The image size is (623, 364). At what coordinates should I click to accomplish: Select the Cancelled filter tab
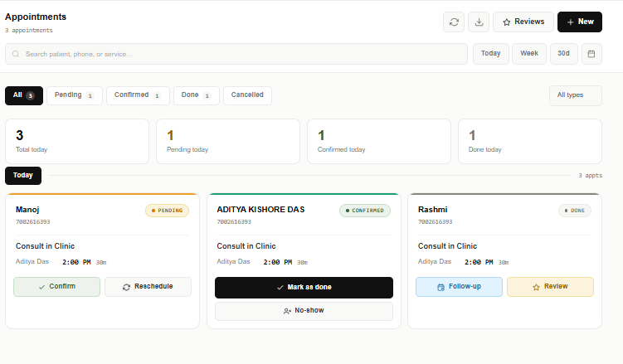[247, 95]
